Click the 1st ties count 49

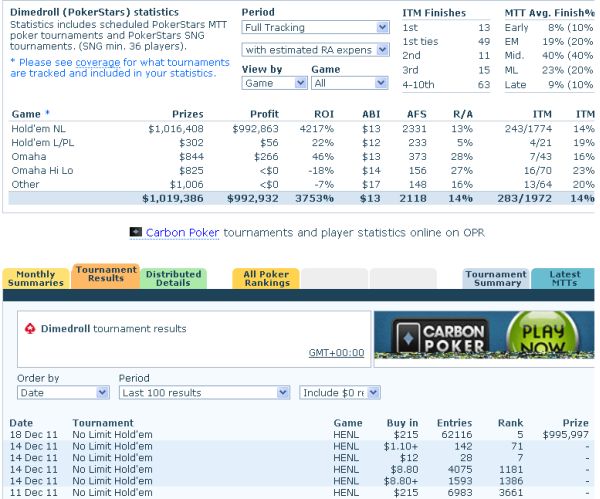(x=484, y=42)
